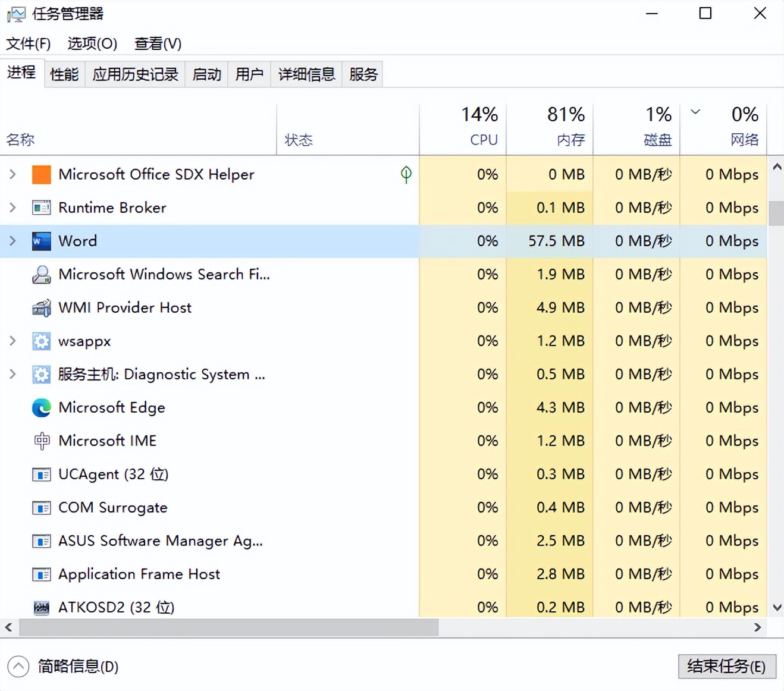Click the ASUS Software Manager Agent icon

pos(41,541)
